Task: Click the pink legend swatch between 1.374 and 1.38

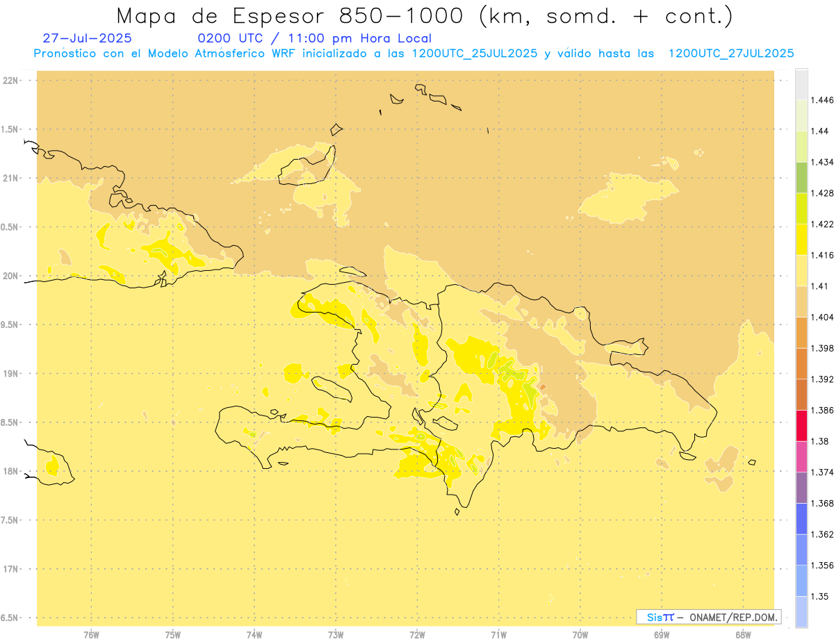Action: 801,457
